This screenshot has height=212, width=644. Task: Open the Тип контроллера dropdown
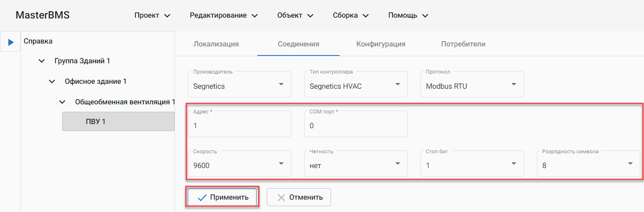[x=355, y=85]
